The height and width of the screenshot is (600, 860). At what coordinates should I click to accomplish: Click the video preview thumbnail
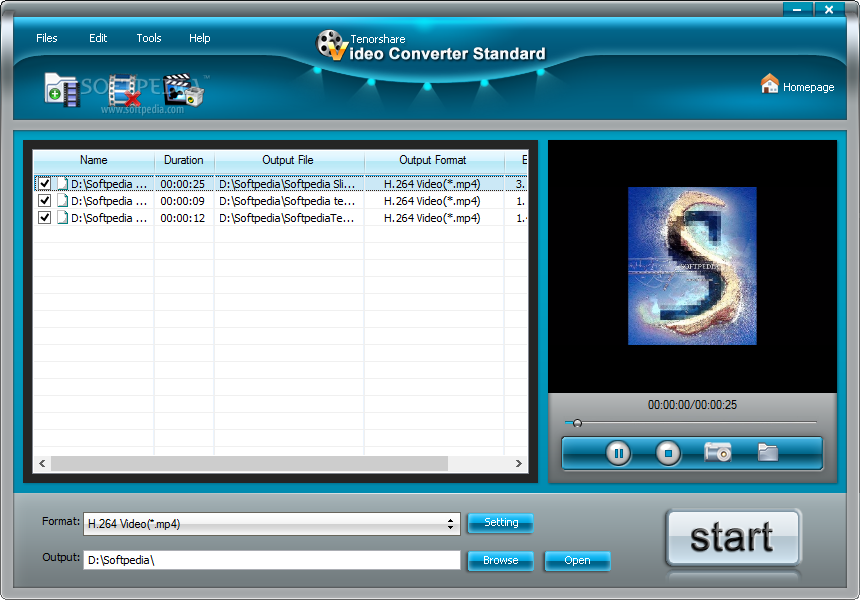[692, 266]
